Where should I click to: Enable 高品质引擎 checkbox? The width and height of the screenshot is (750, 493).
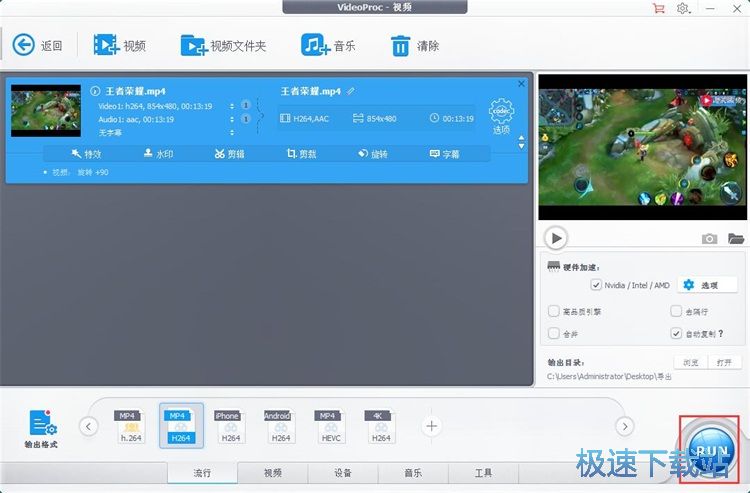pyautogui.click(x=553, y=311)
